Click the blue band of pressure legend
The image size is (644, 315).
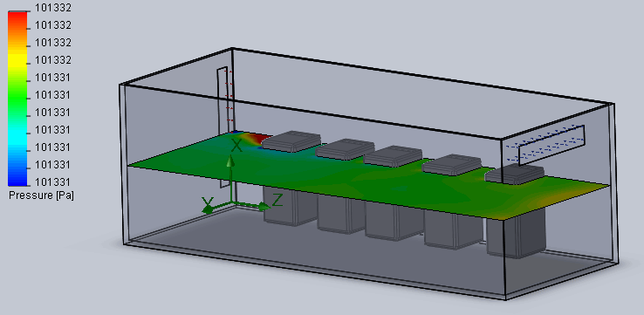click(x=17, y=177)
